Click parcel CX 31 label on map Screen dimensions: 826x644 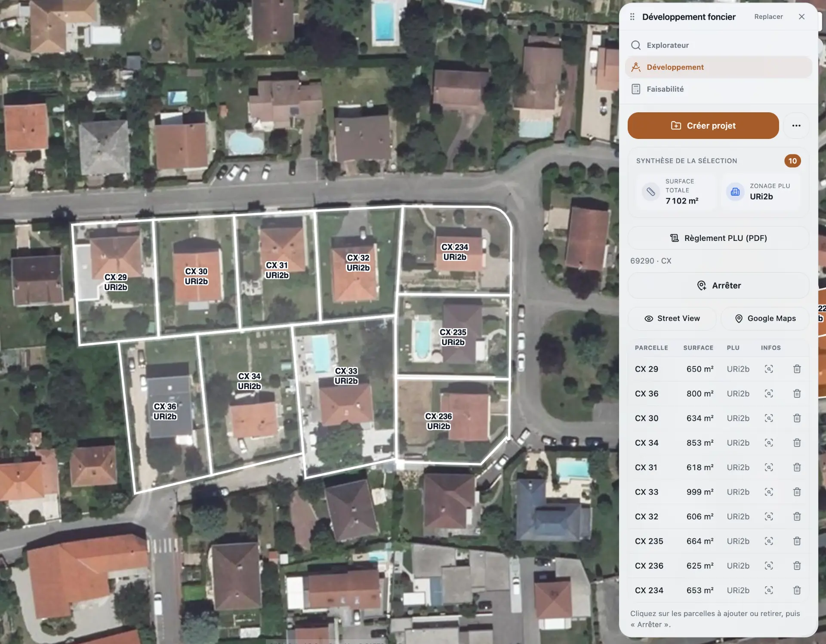point(277,270)
